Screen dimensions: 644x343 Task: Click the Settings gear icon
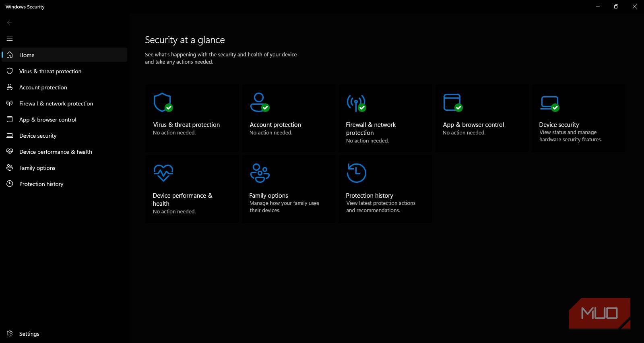[x=10, y=333]
